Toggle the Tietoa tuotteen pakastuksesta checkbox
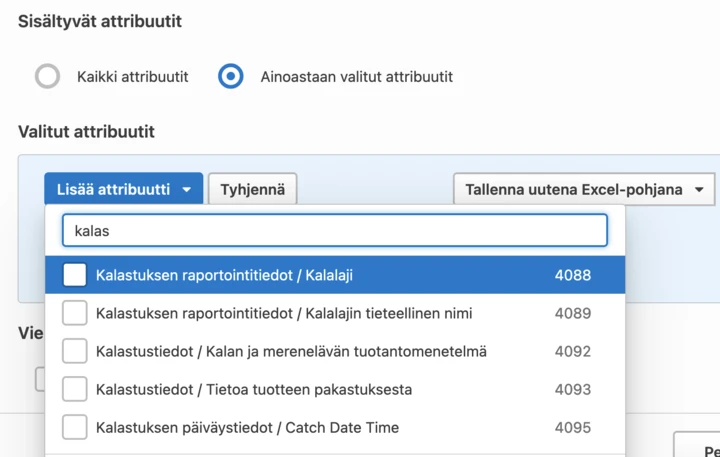The image size is (720, 457). point(75,389)
